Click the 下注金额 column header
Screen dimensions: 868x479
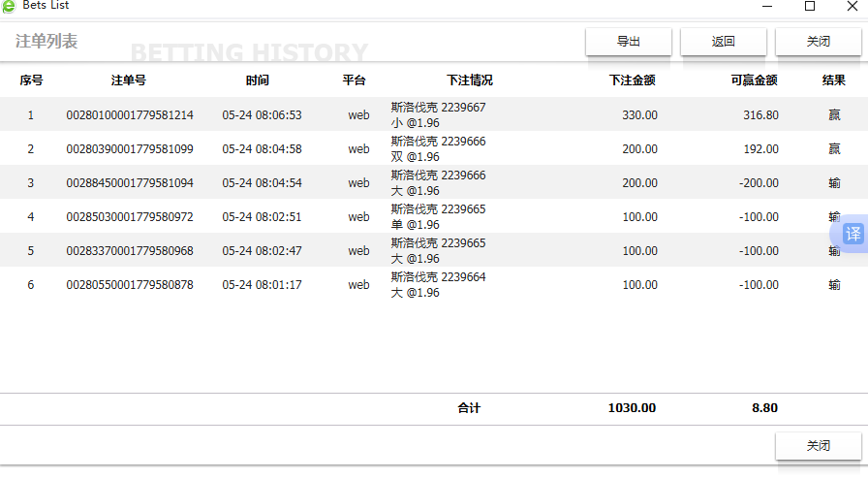tap(633, 80)
